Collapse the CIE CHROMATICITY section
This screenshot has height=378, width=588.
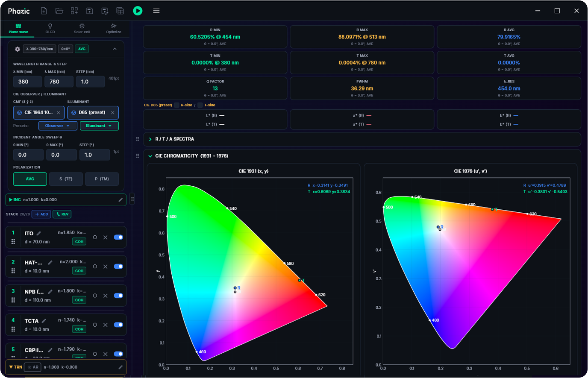pos(150,156)
